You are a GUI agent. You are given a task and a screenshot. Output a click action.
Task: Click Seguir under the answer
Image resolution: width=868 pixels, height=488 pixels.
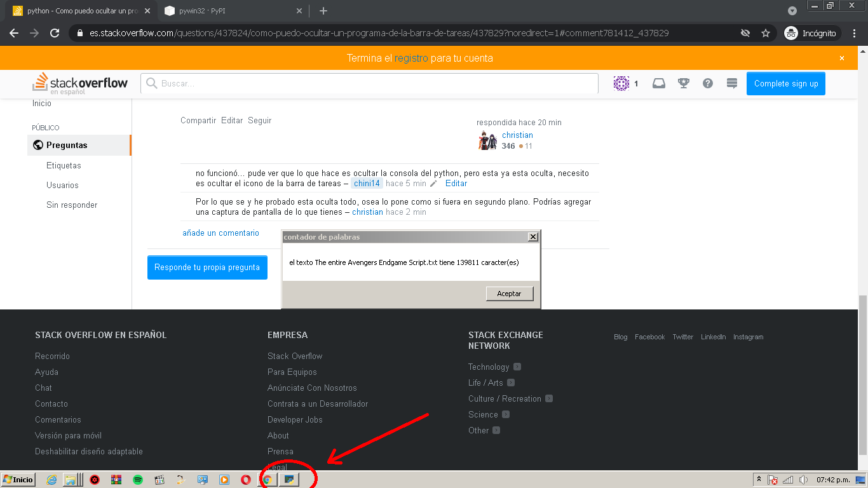pos(259,120)
